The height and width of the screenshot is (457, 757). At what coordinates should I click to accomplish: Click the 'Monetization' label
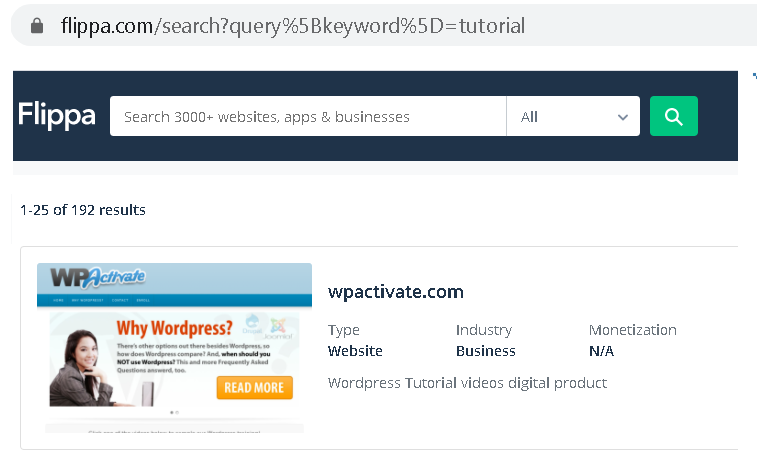(632, 330)
